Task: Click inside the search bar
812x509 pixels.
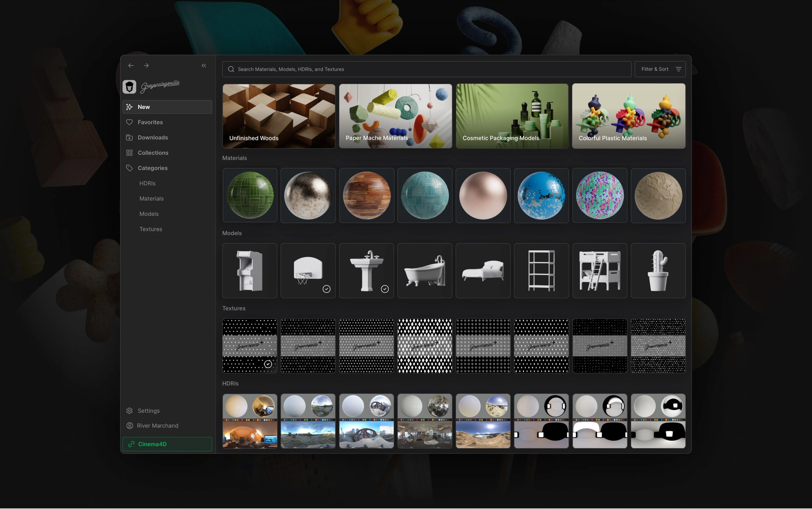Action: (x=370, y=69)
